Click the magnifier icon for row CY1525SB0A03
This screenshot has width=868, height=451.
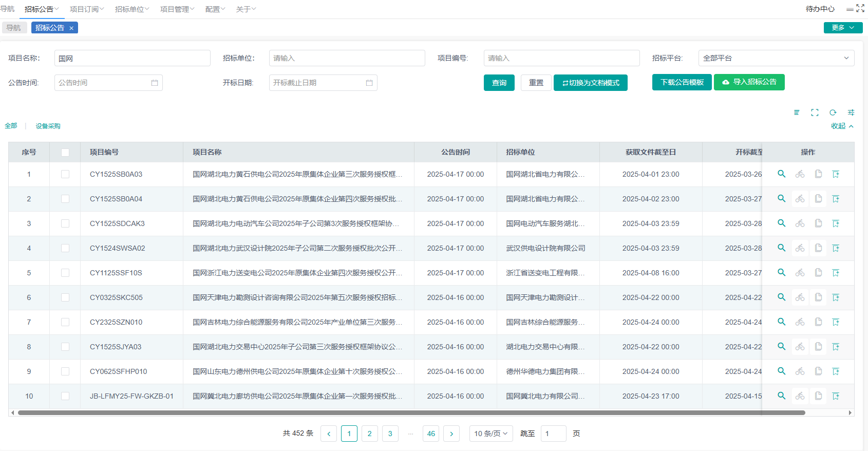(x=781, y=174)
